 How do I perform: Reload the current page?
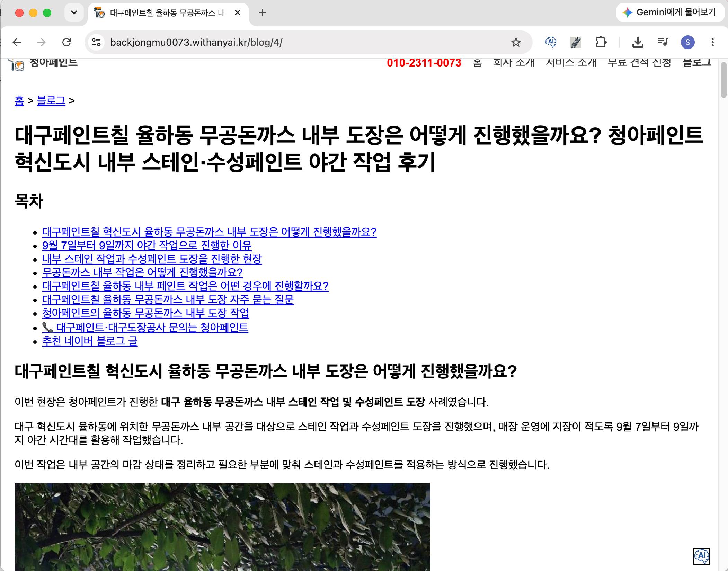(x=66, y=42)
